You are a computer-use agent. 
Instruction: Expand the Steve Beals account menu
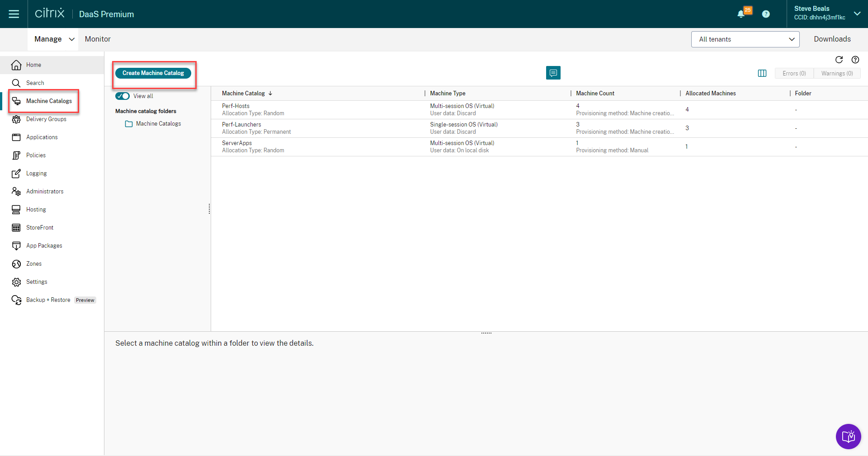(x=857, y=14)
